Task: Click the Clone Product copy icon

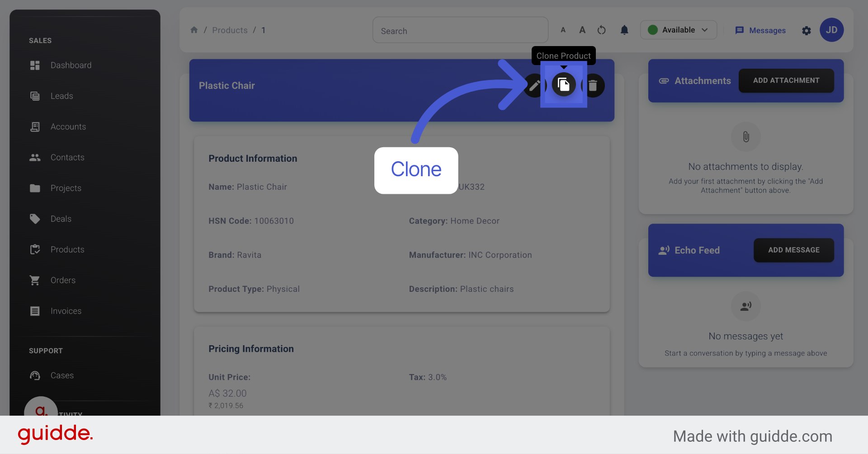Action: coord(564,85)
